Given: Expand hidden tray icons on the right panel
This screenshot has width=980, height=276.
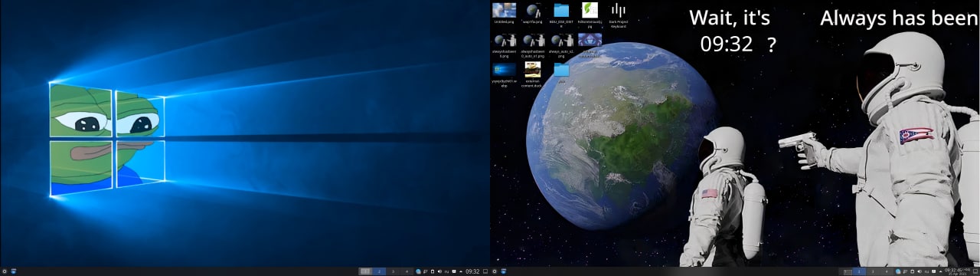Looking at the screenshot, I should pyautogui.click(x=940, y=271).
